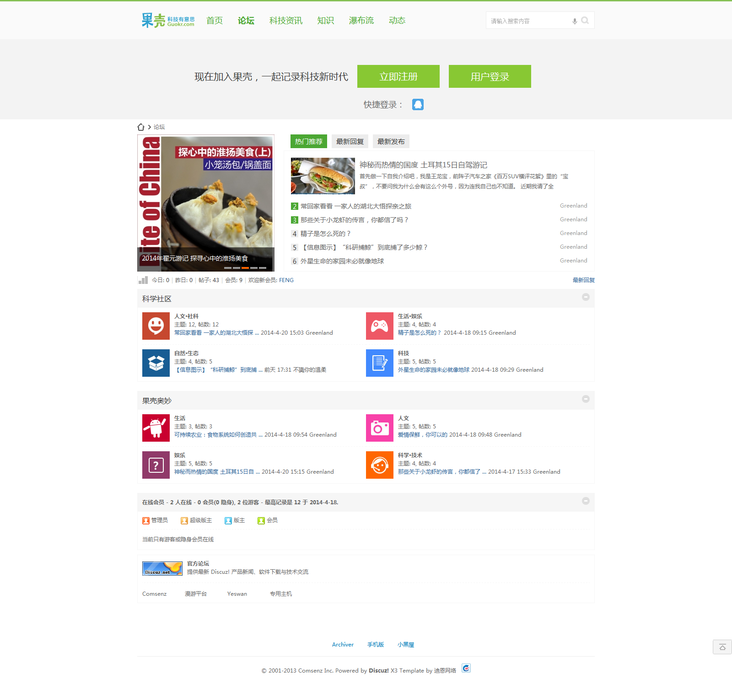Click the badge icon beside 迪恩网络
The image size is (732, 700).
(x=466, y=668)
